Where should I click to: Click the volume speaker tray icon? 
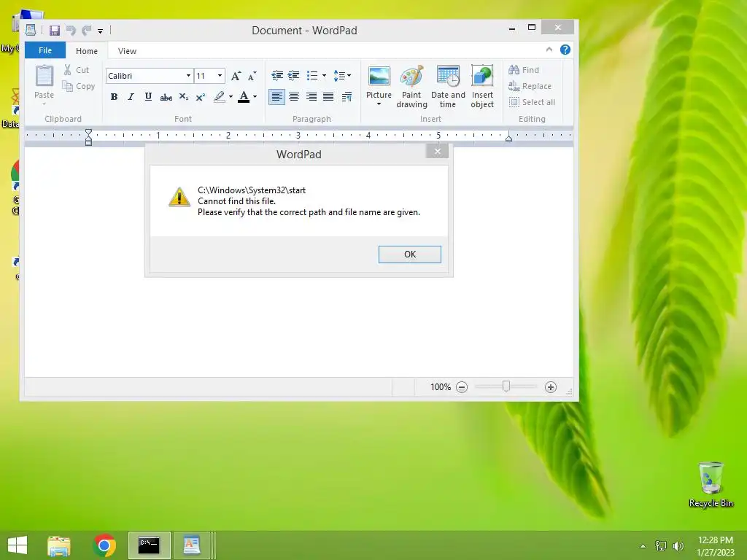(x=678, y=546)
